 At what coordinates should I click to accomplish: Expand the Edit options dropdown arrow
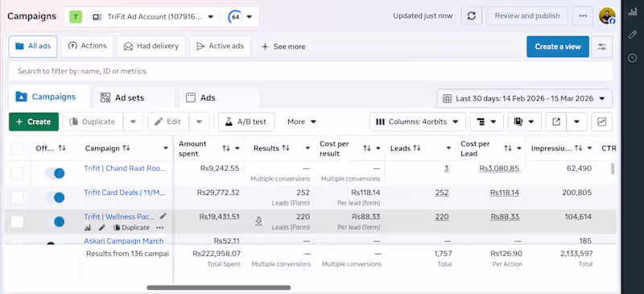pos(199,122)
